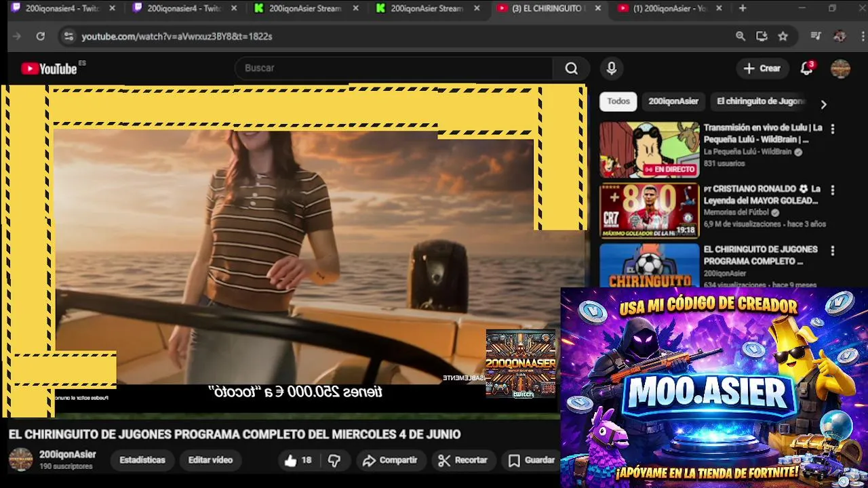Like the video with thumbs up
868x488 pixels.
[298, 460]
